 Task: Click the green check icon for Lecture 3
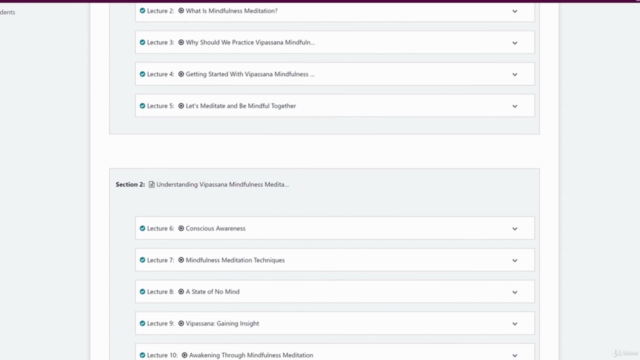pyautogui.click(x=142, y=42)
